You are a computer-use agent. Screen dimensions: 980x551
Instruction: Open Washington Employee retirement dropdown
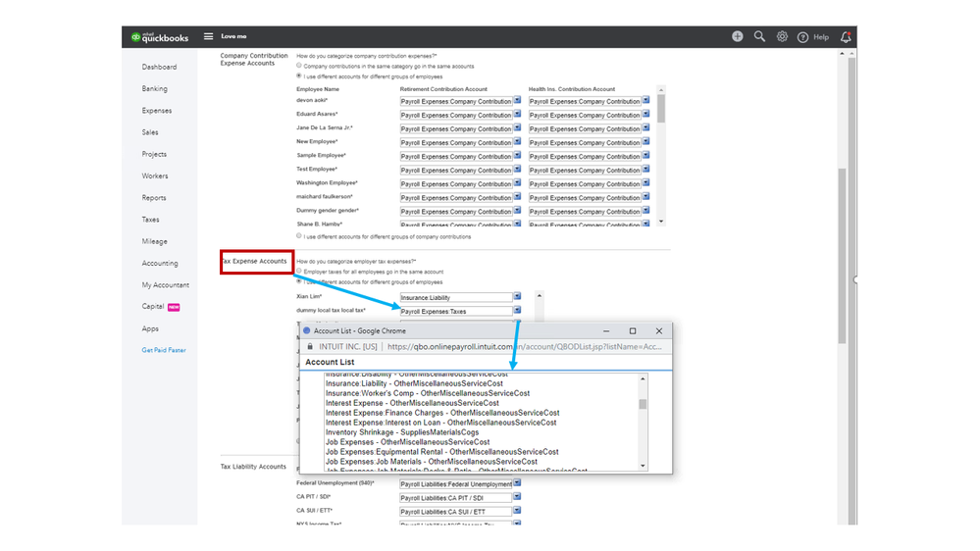(x=517, y=182)
